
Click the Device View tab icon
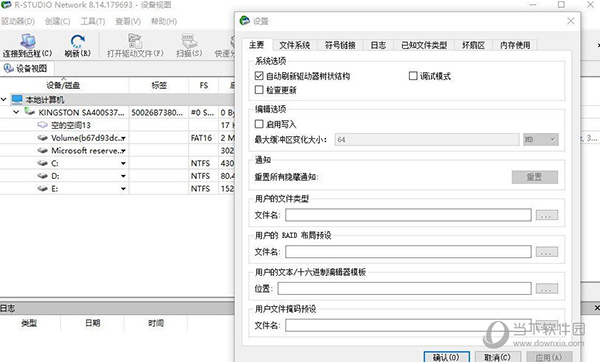coord(8,68)
